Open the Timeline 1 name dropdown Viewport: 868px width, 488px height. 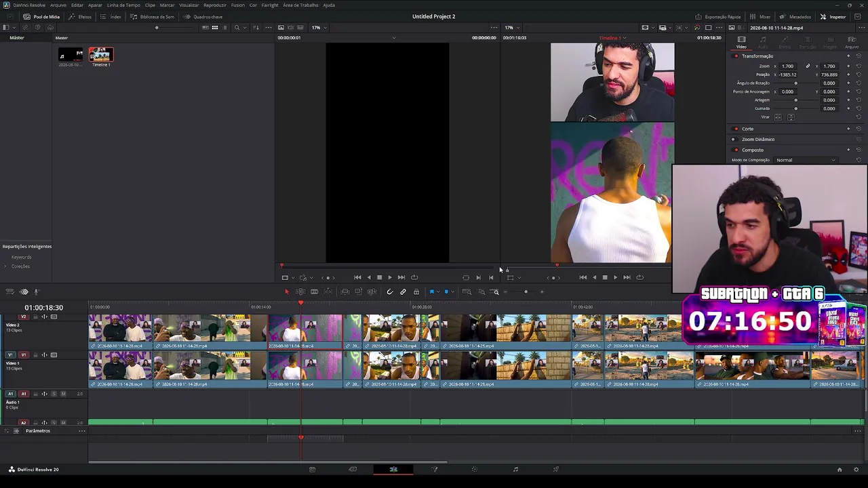613,38
